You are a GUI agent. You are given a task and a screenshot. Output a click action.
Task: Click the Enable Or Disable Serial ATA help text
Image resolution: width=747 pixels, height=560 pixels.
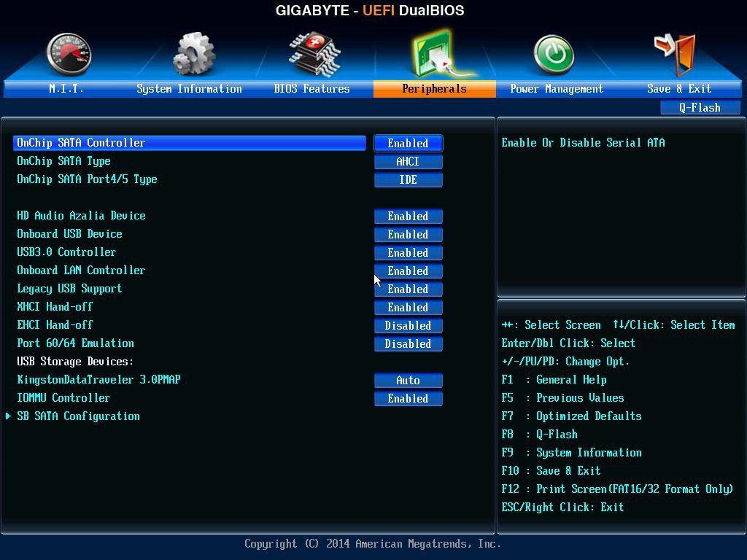pyautogui.click(x=583, y=143)
